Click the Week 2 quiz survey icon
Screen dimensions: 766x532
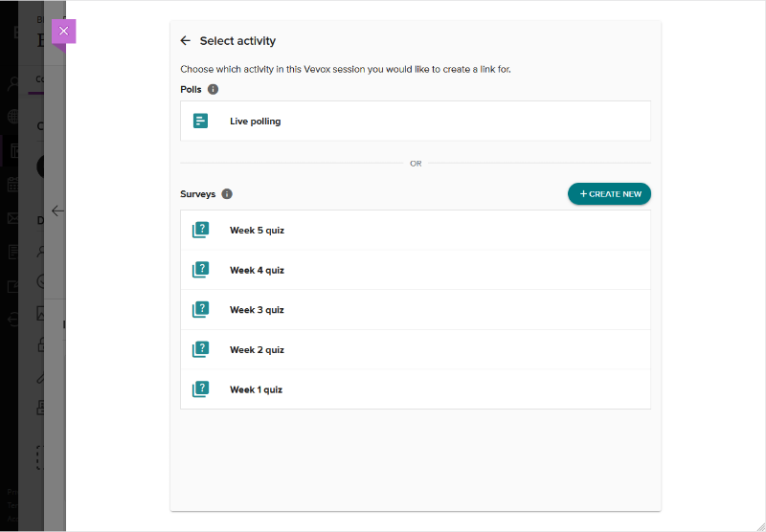200,350
